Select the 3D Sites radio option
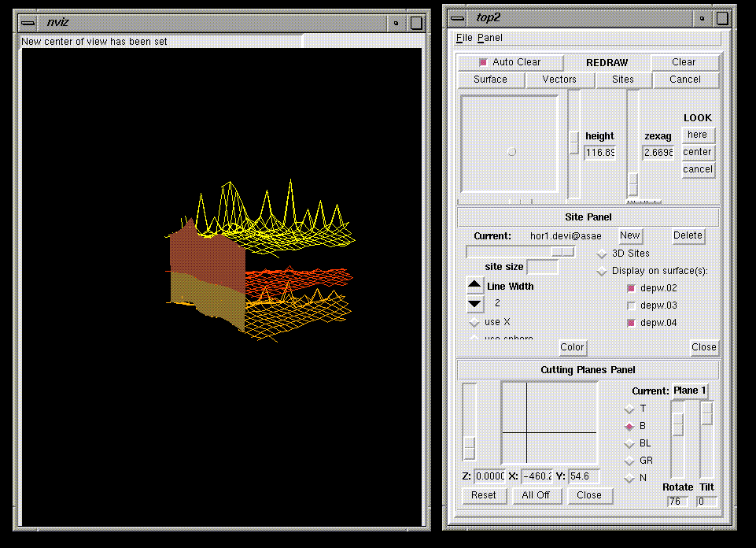The width and height of the screenshot is (756, 548). [x=603, y=254]
